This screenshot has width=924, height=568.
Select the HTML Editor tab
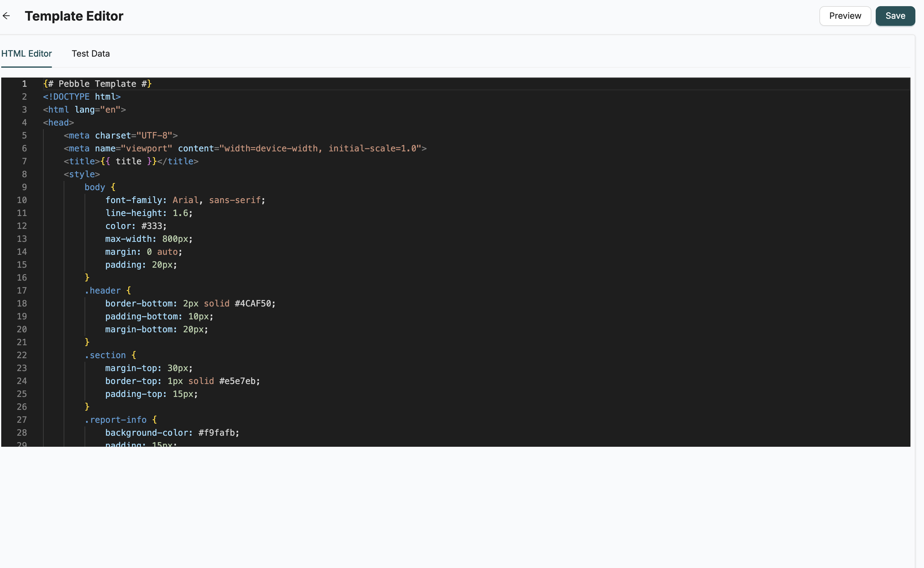pyautogui.click(x=26, y=54)
